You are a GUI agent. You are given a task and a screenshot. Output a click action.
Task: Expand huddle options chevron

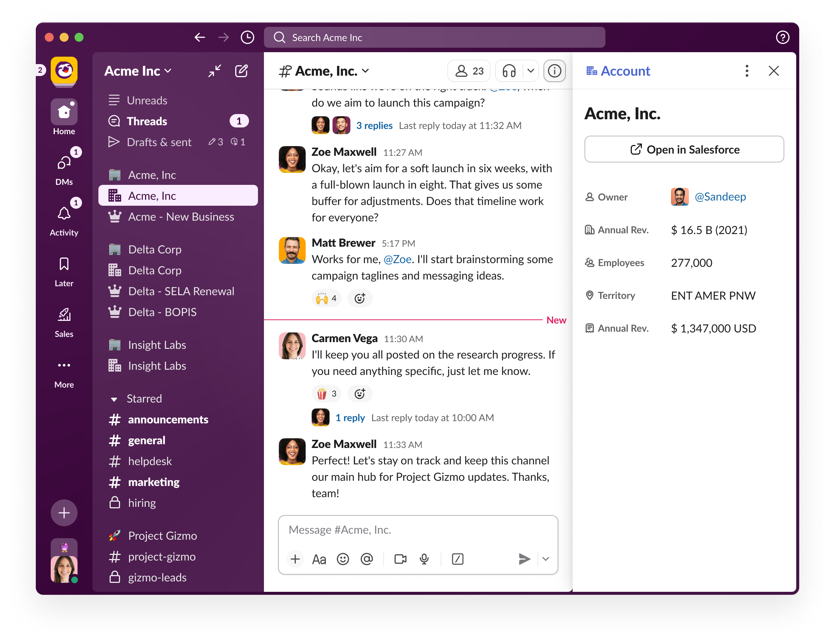pyautogui.click(x=531, y=71)
